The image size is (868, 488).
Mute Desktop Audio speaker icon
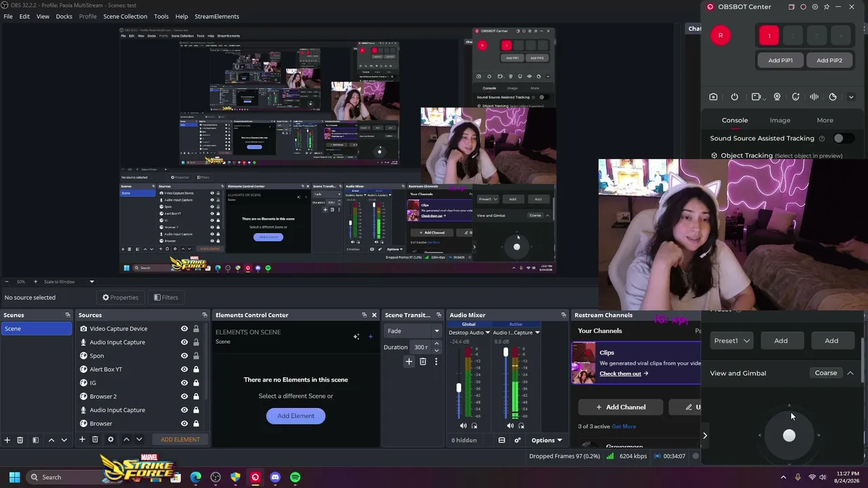point(463,426)
